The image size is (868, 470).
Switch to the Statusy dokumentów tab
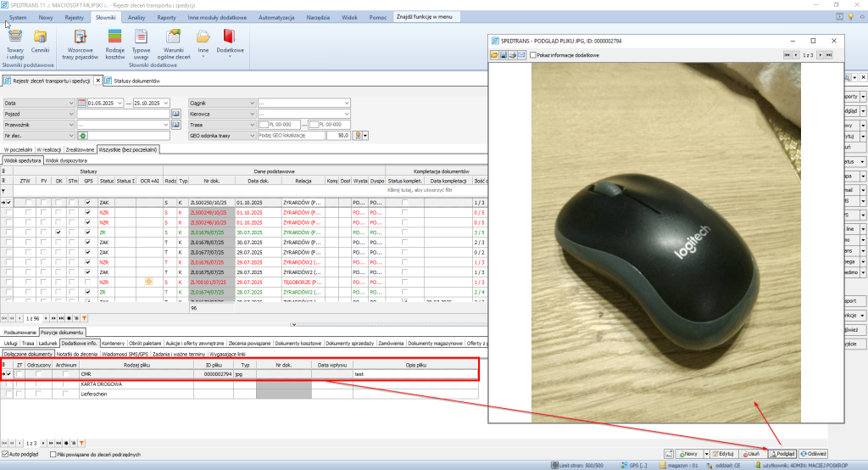tap(136, 81)
